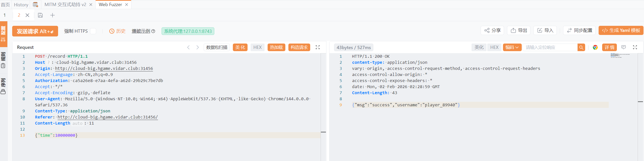The image size is (644, 161).
Task: Enable the 强制 HTTPS checkbox
Action: (x=93, y=31)
